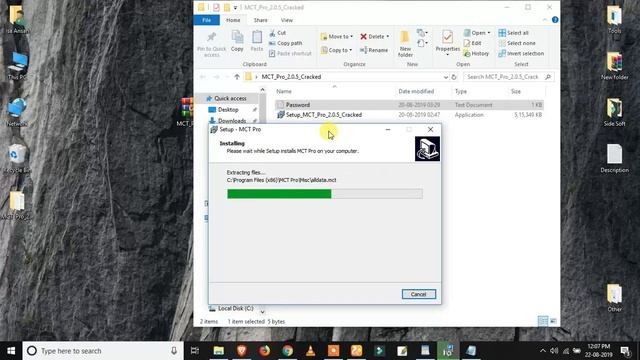This screenshot has width=640, height=360.
Task: Open the notification action center
Action: [625, 351]
